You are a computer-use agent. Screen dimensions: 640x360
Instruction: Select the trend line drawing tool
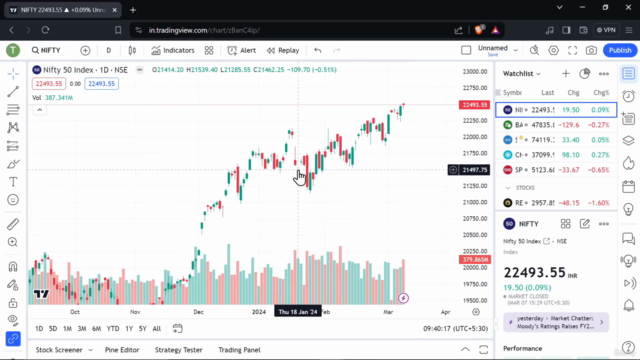point(13,91)
